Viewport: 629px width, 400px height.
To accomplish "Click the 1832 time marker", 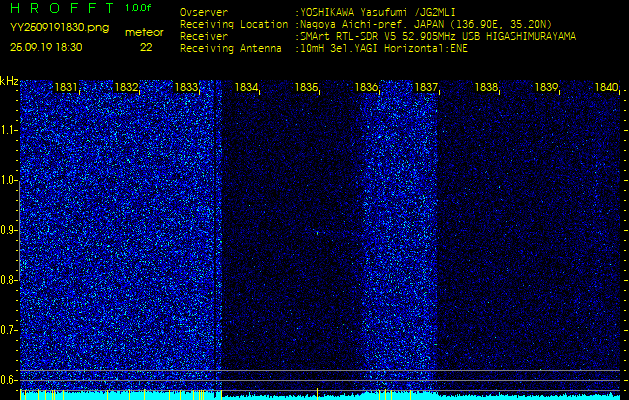I will pos(126,87).
